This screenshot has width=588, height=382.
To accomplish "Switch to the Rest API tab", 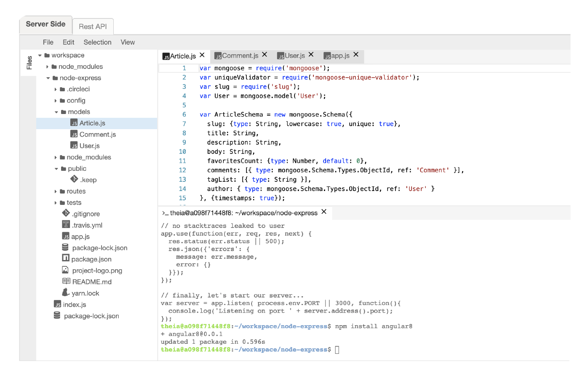I will pyautogui.click(x=93, y=26).
